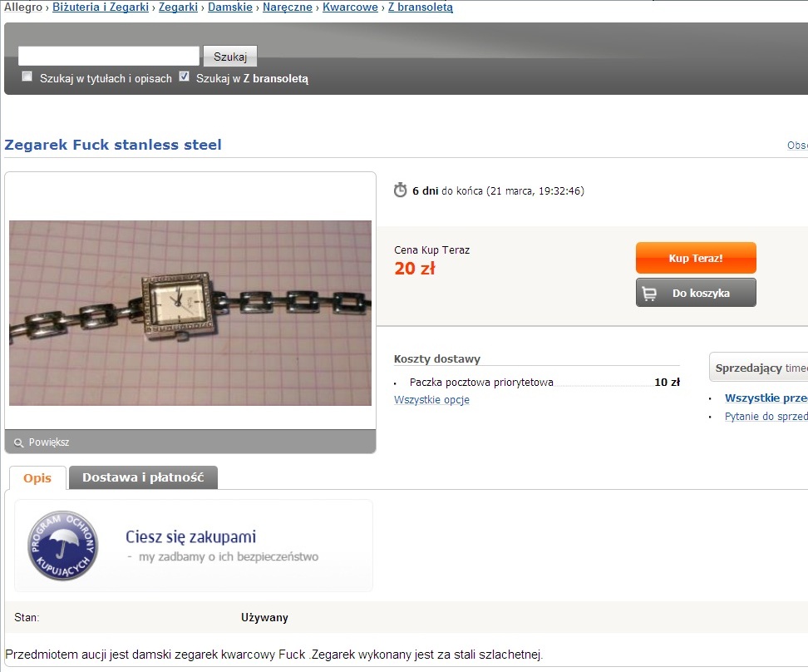Uncheck Szukaj w Z bransoletą checkbox
Screen dimensions: 808x672
coord(184,77)
